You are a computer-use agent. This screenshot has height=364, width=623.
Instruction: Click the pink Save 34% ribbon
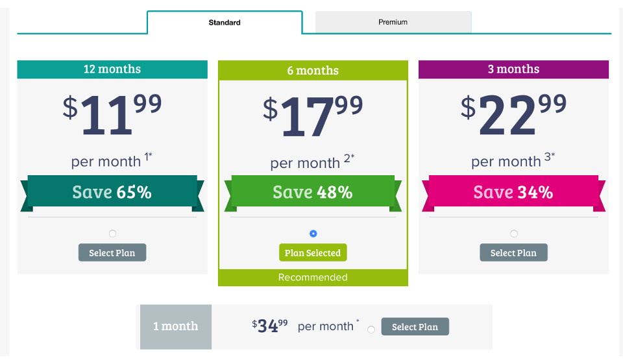pos(513,192)
